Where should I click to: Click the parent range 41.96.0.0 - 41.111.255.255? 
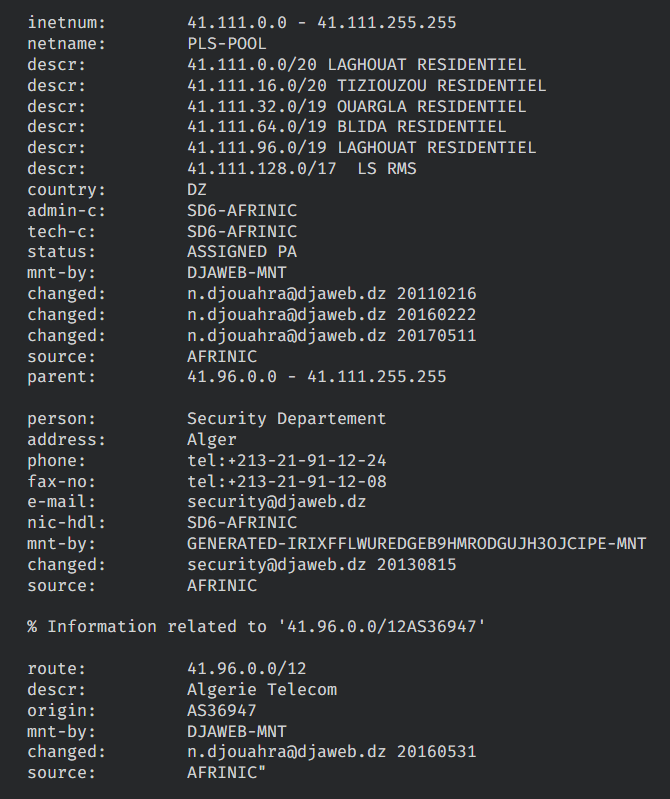316,377
